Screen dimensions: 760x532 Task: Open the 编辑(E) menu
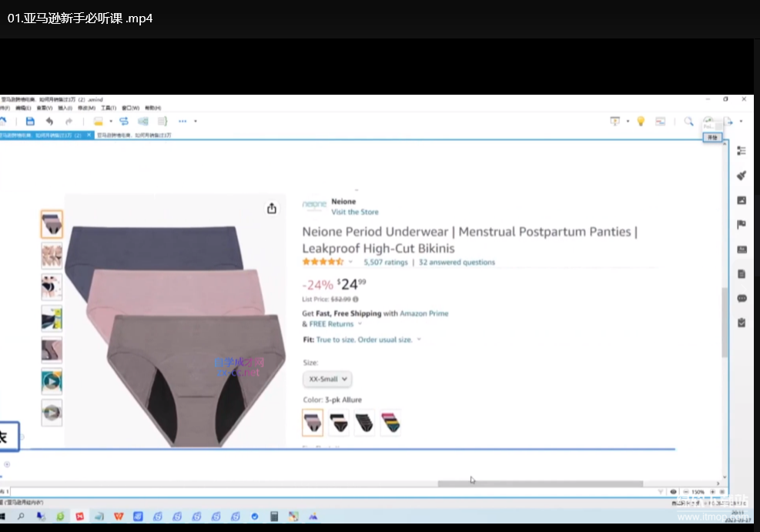coord(23,108)
